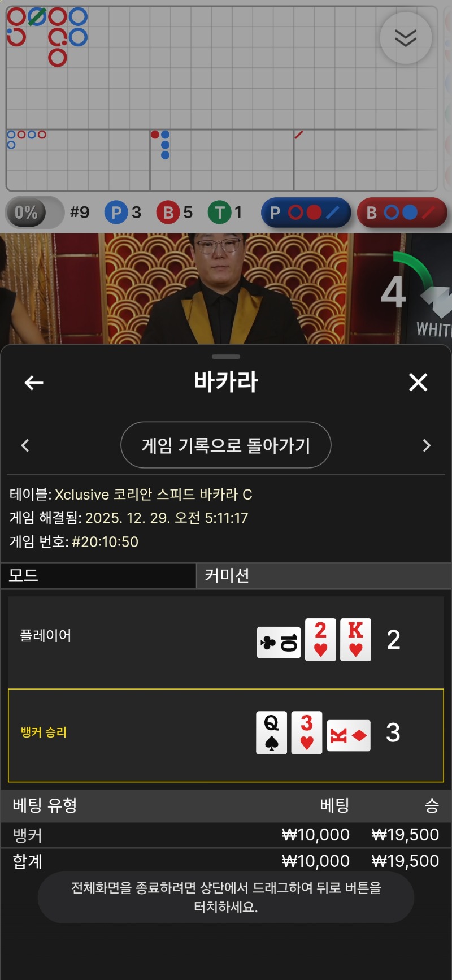
Task: Select the 뱅커 승리 result row
Action: [x=226, y=735]
